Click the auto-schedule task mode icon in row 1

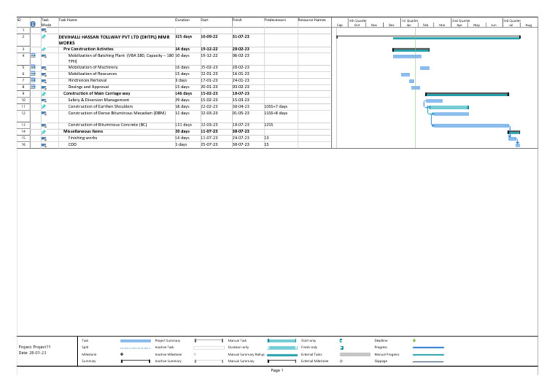(x=44, y=30)
